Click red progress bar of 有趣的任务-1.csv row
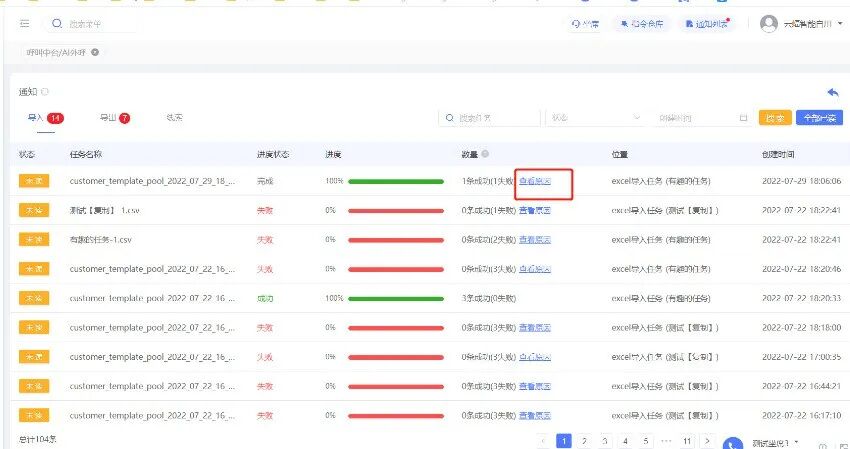Screen dimensions: 850x449 396,240
